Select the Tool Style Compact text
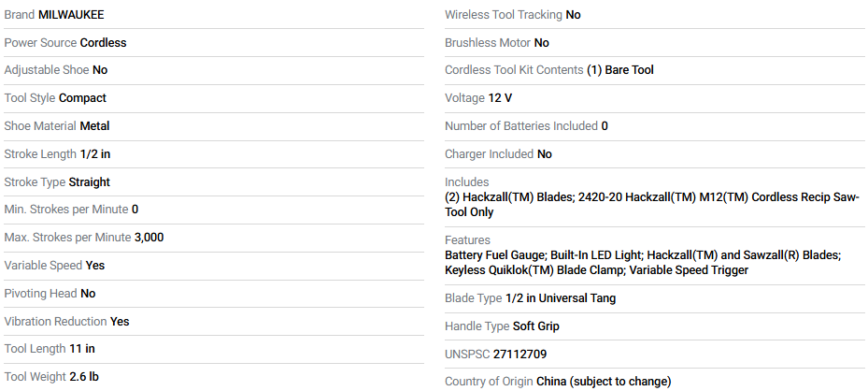The height and width of the screenshot is (391, 868). tap(55, 98)
